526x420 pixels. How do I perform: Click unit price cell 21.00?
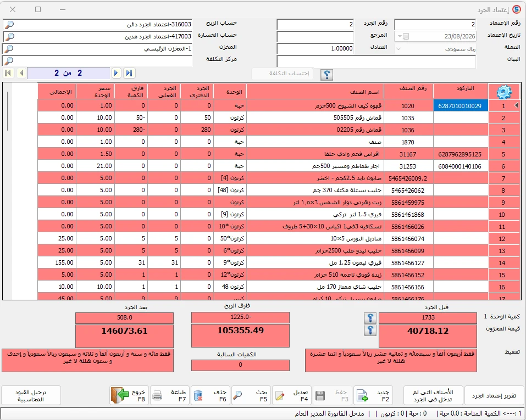click(95, 166)
